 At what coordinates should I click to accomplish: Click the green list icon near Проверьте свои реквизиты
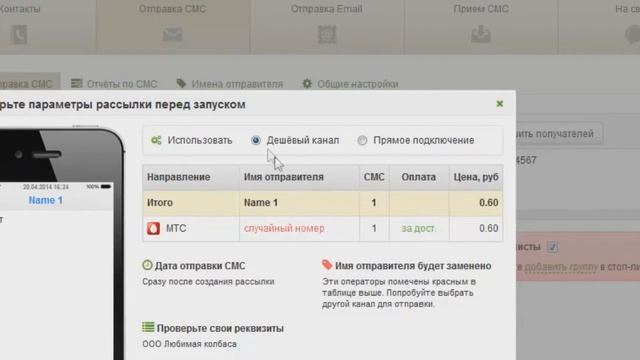click(x=148, y=327)
